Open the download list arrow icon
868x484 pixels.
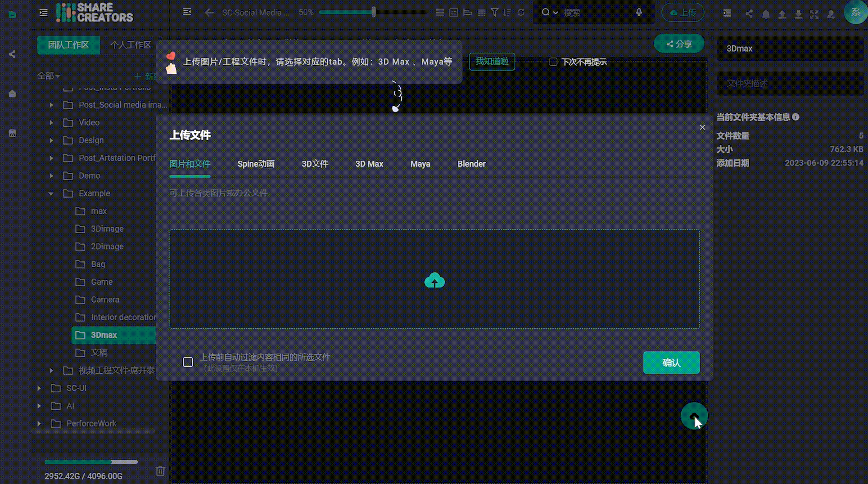tap(798, 14)
